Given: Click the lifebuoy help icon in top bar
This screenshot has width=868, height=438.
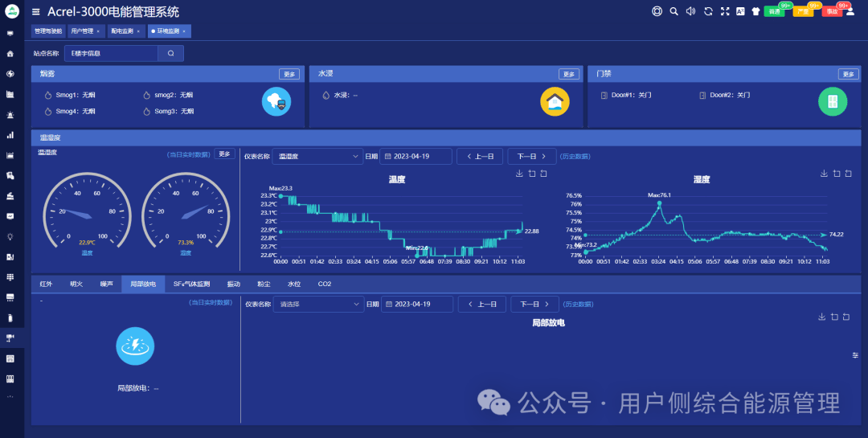Looking at the screenshot, I should coord(657,11).
